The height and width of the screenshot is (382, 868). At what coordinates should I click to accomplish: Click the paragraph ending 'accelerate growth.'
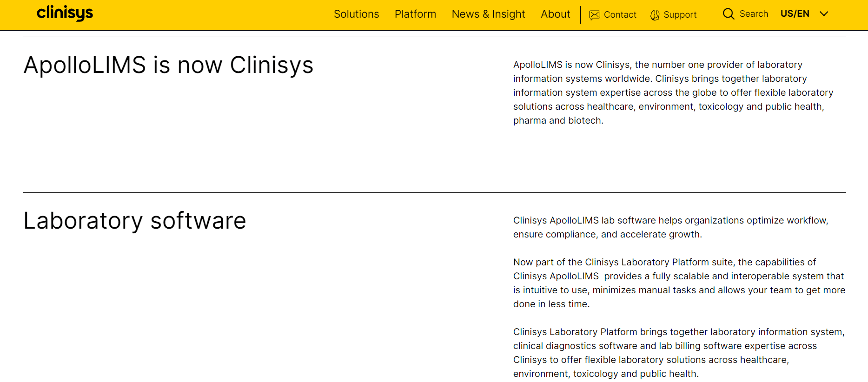pos(670,227)
